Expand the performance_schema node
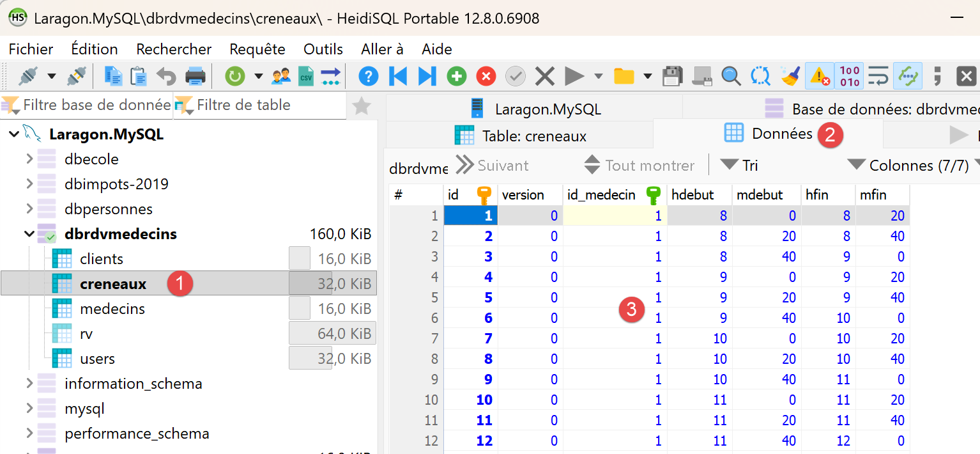The image size is (980, 454). [x=29, y=434]
